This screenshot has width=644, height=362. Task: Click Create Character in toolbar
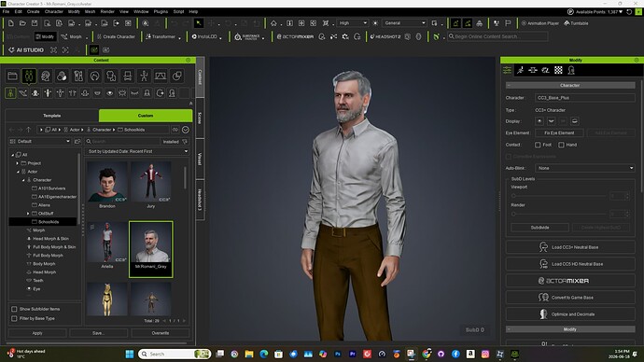(116, 36)
